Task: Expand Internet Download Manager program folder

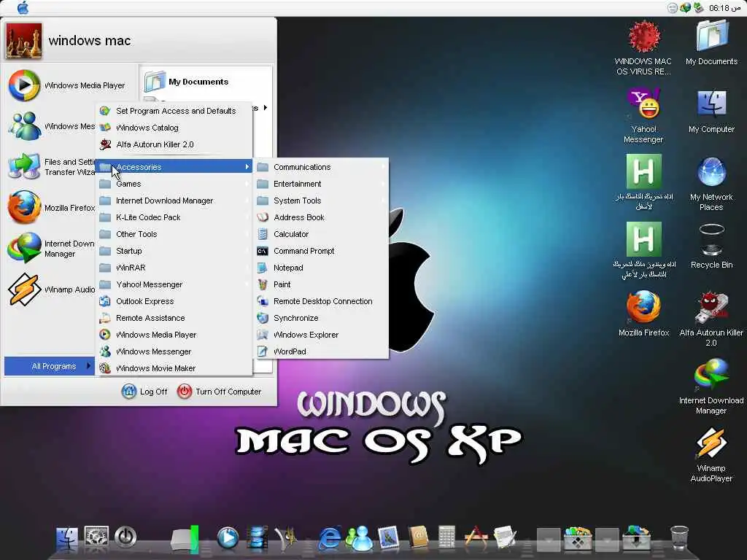Action: coord(174,201)
